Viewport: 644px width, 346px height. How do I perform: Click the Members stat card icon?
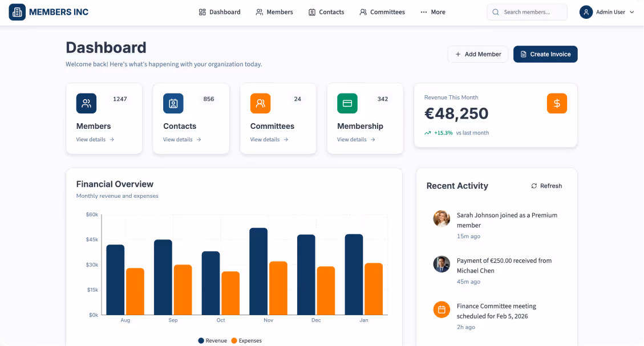point(86,103)
